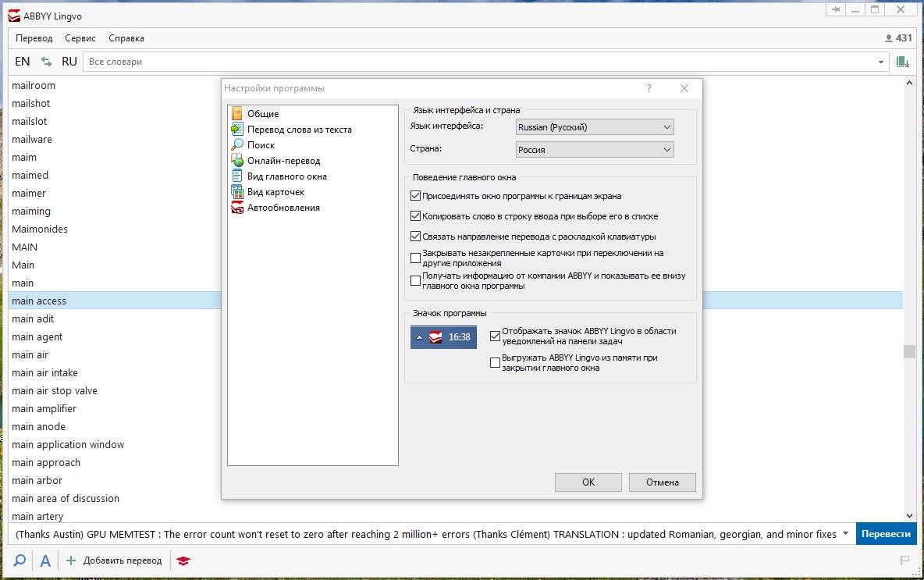Open the Справка menu

pos(126,38)
